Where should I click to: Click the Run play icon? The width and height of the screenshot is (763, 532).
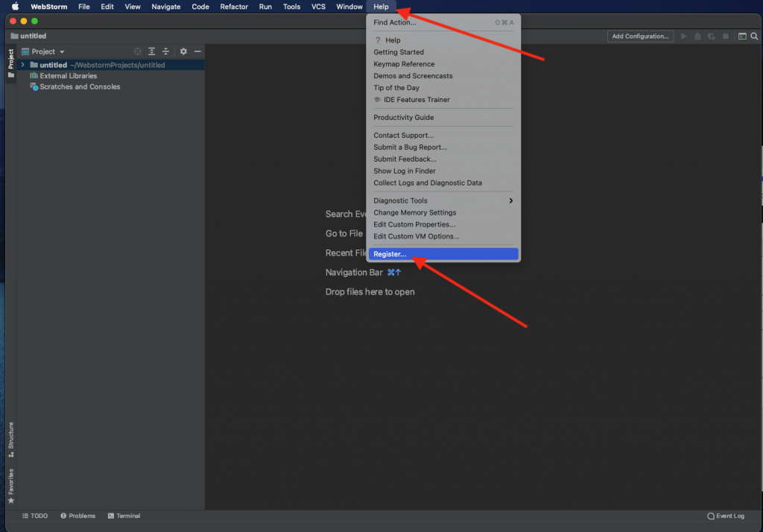click(x=684, y=36)
